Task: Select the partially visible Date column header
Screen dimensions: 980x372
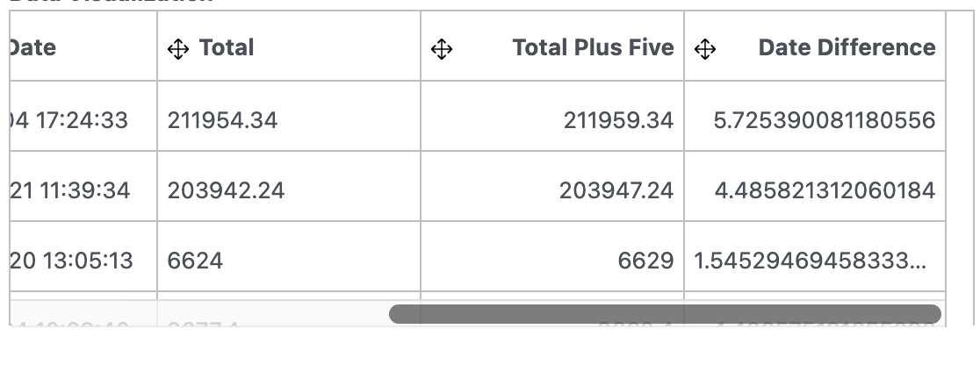Action: tap(83, 46)
